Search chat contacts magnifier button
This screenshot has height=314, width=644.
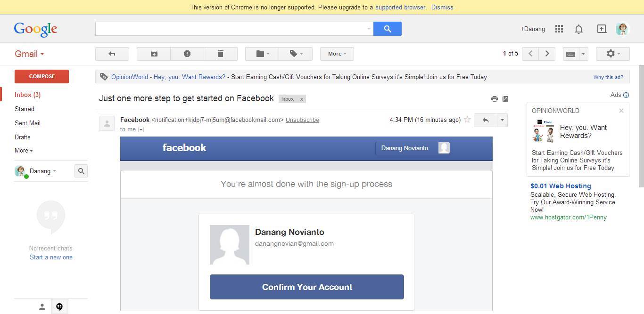click(x=81, y=171)
